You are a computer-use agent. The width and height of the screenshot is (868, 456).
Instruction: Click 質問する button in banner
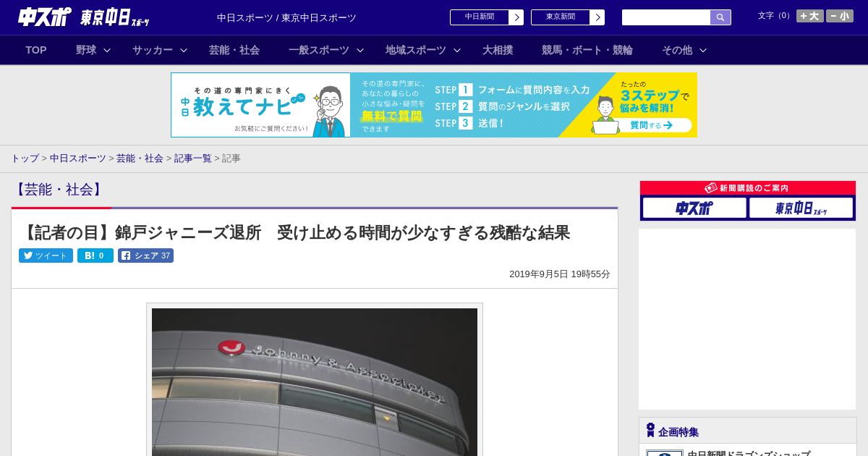(652, 125)
